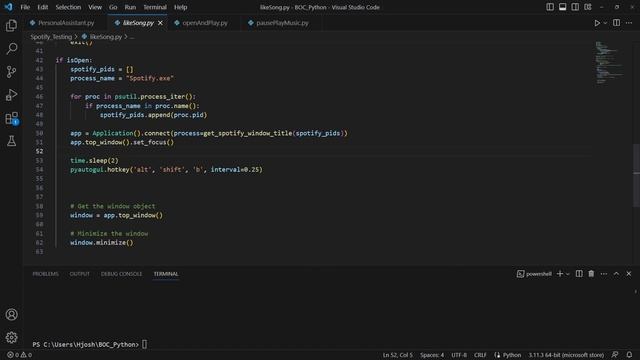Click 3.11.3 64-bit interpreter selector
The image size is (640, 360).
[x=566, y=355]
